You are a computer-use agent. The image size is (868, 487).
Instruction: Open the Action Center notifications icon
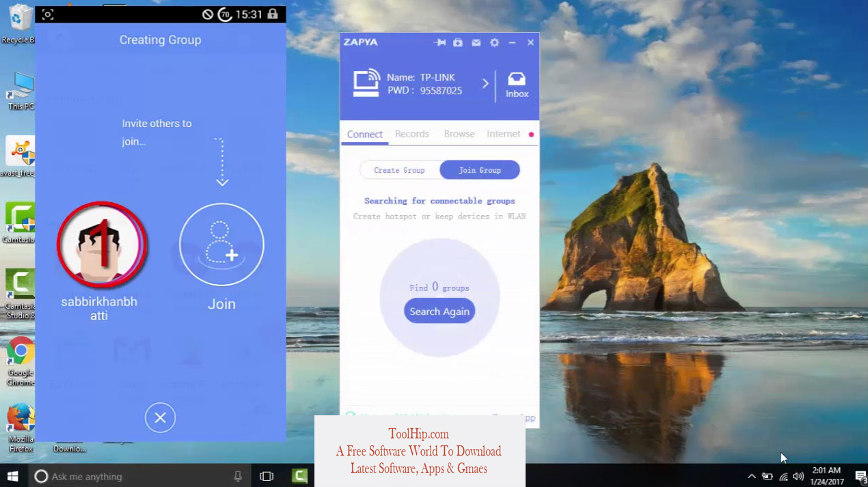point(860,476)
